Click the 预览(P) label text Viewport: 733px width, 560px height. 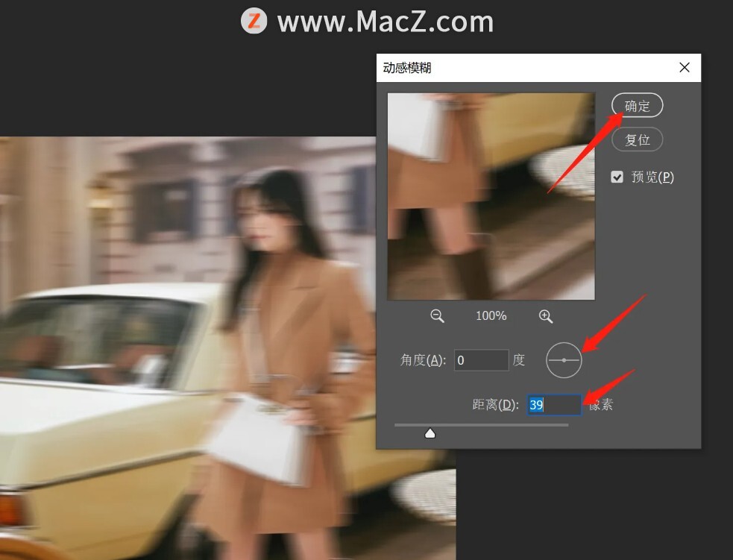coord(652,177)
